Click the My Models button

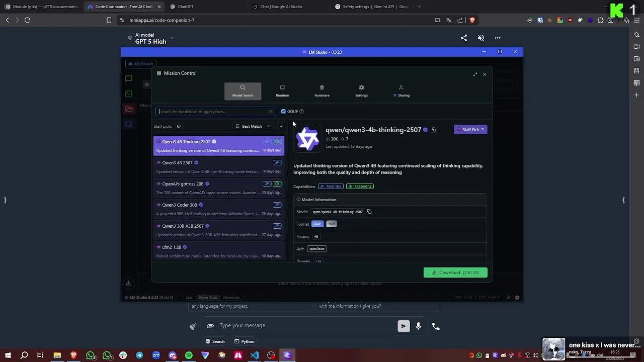(140, 64)
